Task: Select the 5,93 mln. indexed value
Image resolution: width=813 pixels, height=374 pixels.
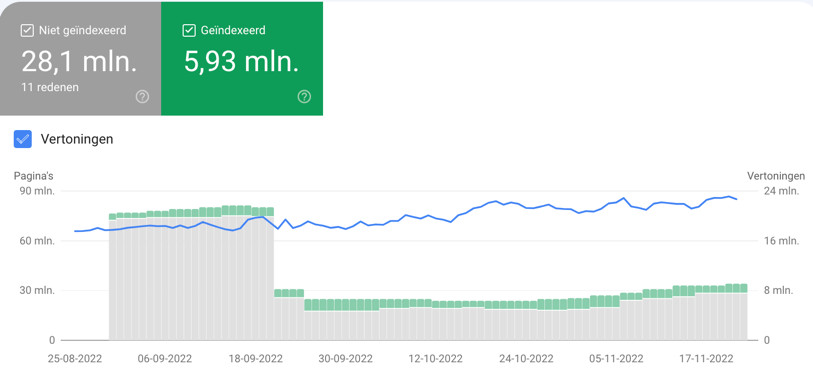Action: coord(242,62)
